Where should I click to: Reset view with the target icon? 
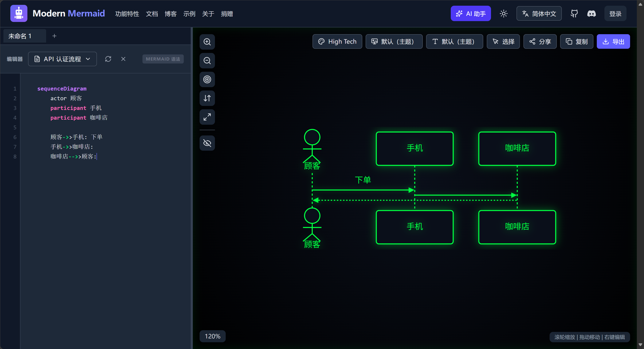pos(207,79)
